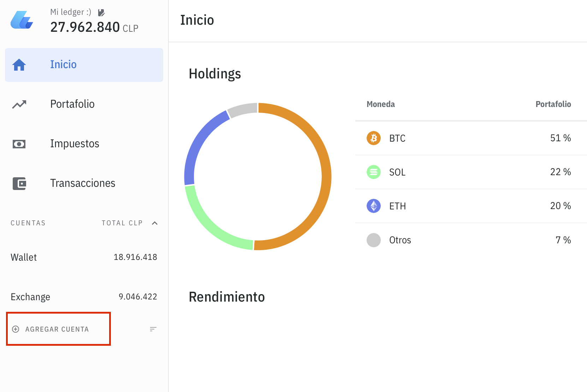
Task: Click the Portafolio column header
Action: coord(553,104)
